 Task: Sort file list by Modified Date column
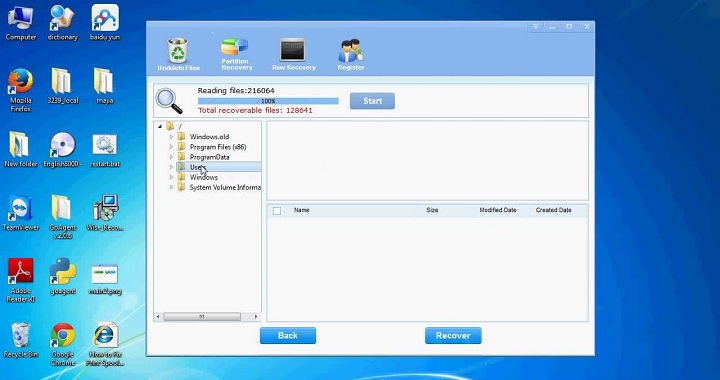coord(498,210)
